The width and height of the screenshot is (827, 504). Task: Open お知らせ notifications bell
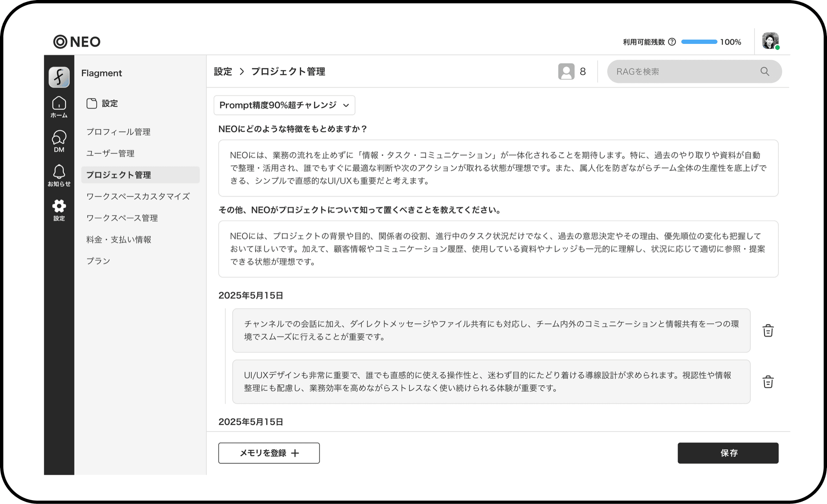tap(59, 176)
